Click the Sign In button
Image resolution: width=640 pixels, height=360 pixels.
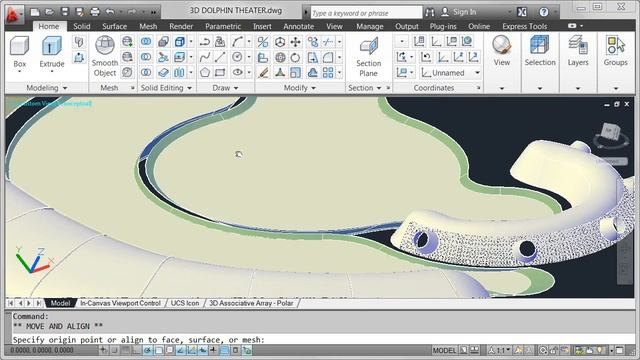pos(459,12)
